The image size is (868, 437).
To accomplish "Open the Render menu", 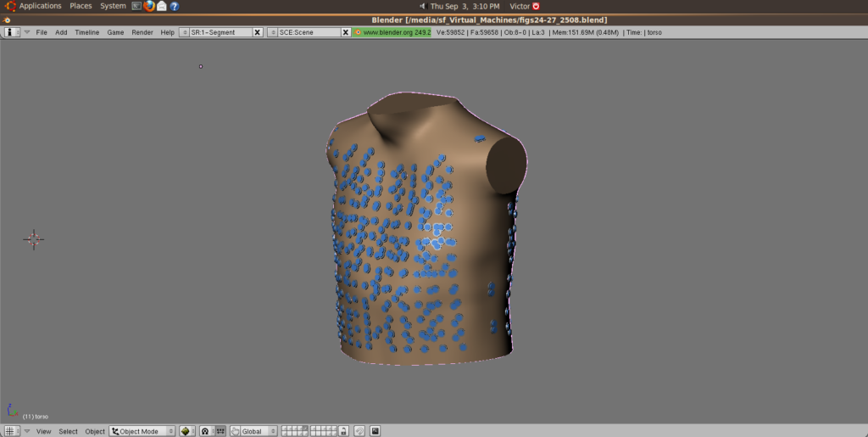I will click(142, 32).
